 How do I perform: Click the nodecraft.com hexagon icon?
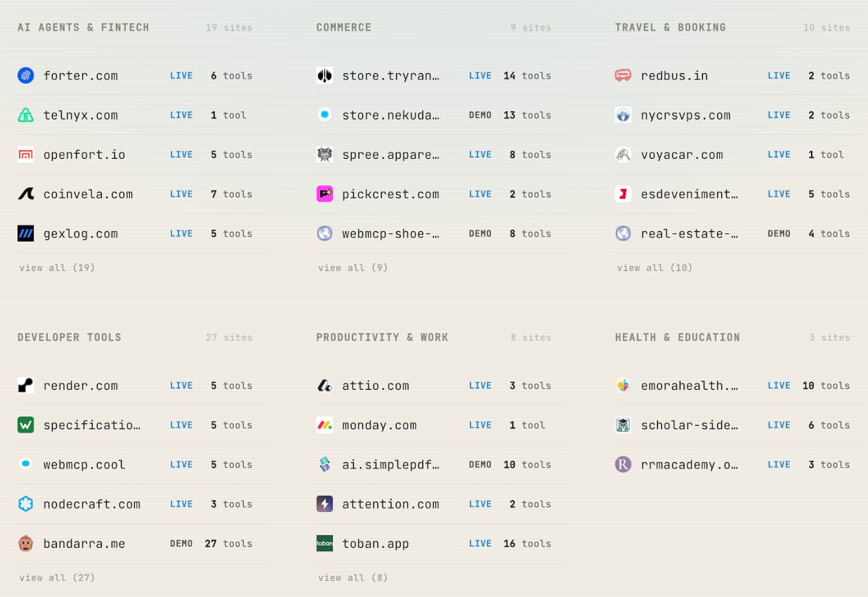click(26, 504)
